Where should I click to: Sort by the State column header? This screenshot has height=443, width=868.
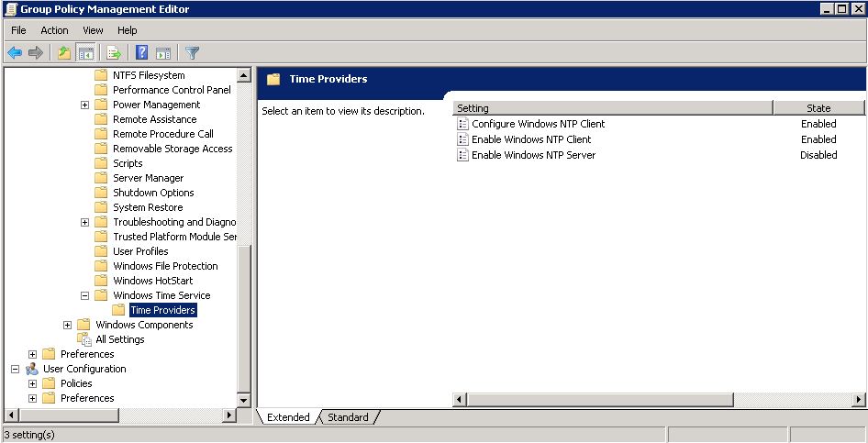point(818,108)
